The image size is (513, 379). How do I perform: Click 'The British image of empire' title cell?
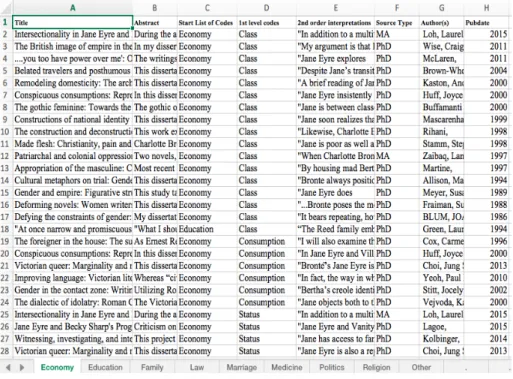[x=72, y=46]
